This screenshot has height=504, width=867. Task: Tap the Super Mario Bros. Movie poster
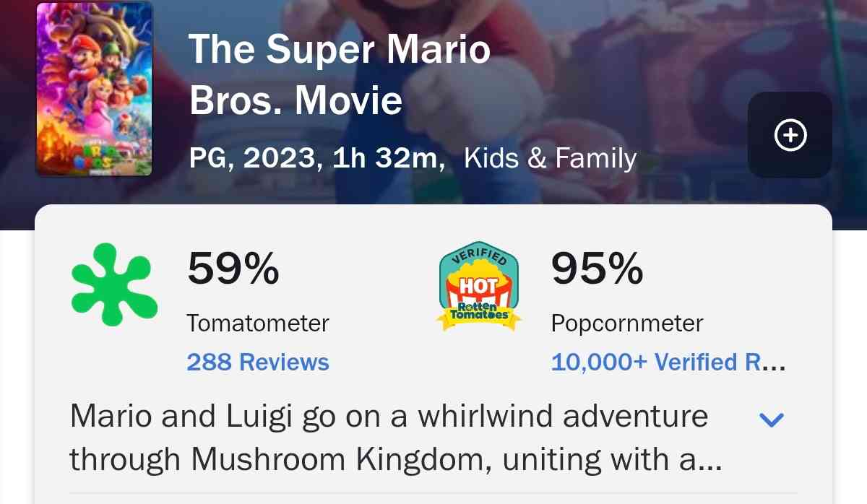click(x=95, y=88)
